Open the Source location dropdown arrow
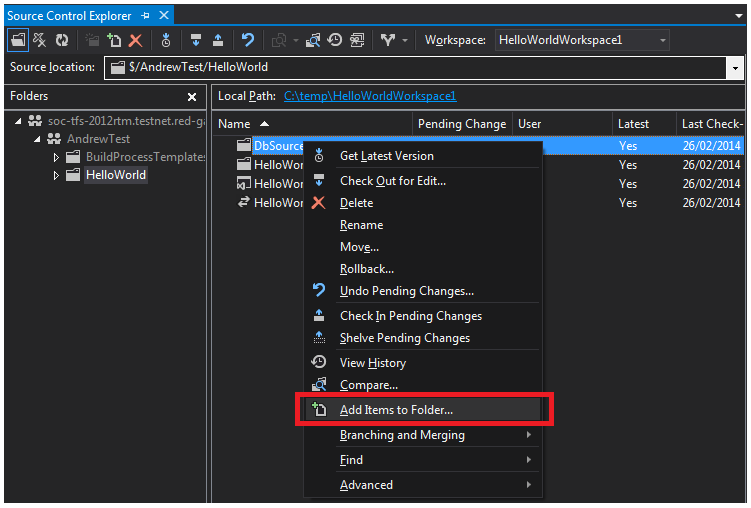751x508 pixels. click(x=736, y=68)
